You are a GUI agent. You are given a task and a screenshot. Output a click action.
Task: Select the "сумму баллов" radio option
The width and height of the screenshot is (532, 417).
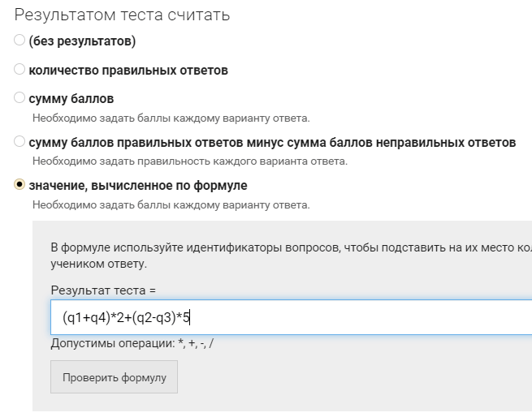pos(20,98)
